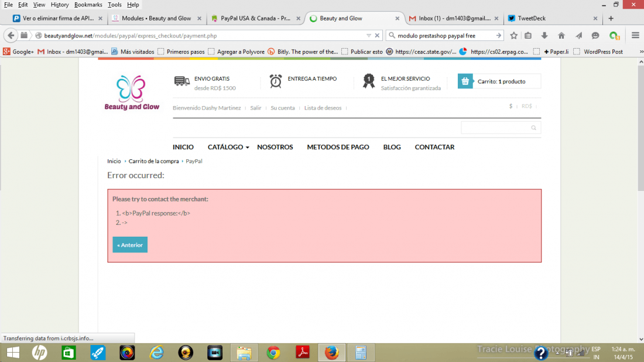The height and width of the screenshot is (362, 644).
Task: Click the search go arrow in search bar
Action: (498, 35)
